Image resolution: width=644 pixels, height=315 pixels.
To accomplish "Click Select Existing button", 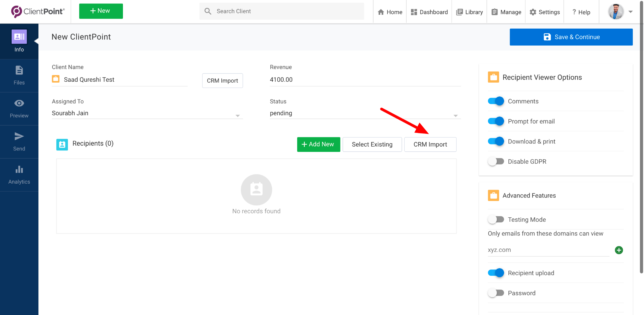I will click(372, 144).
